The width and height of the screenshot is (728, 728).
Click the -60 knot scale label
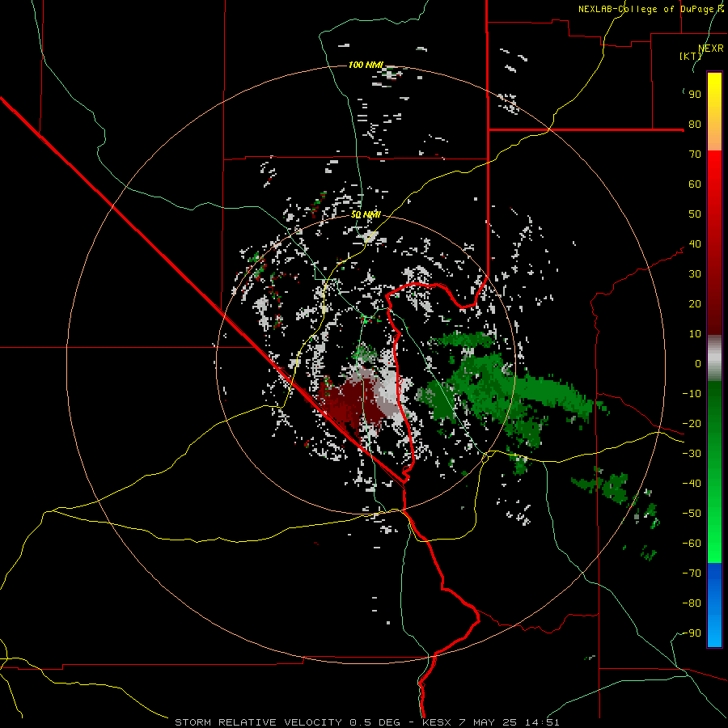[692, 544]
